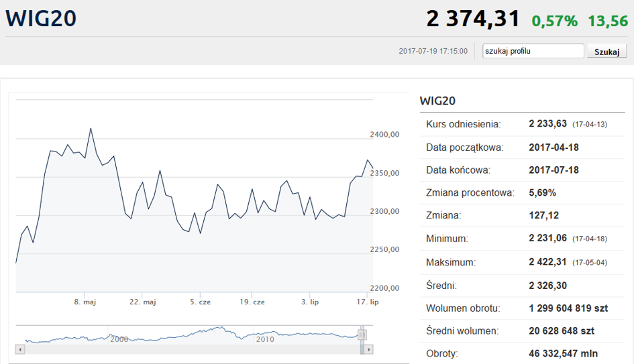Click the 2000 label in the navigator
This screenshot has width=634, height=364.
point(119,339)
